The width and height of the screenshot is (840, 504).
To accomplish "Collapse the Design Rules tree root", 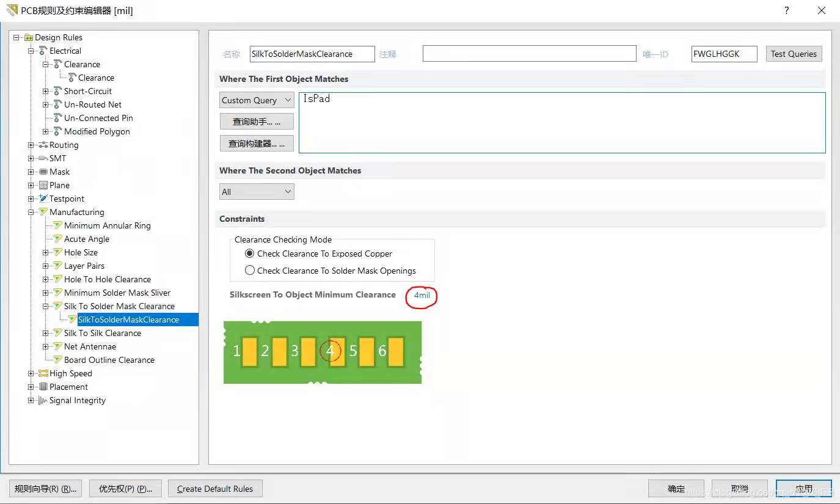I will click(x=16, y=37).
